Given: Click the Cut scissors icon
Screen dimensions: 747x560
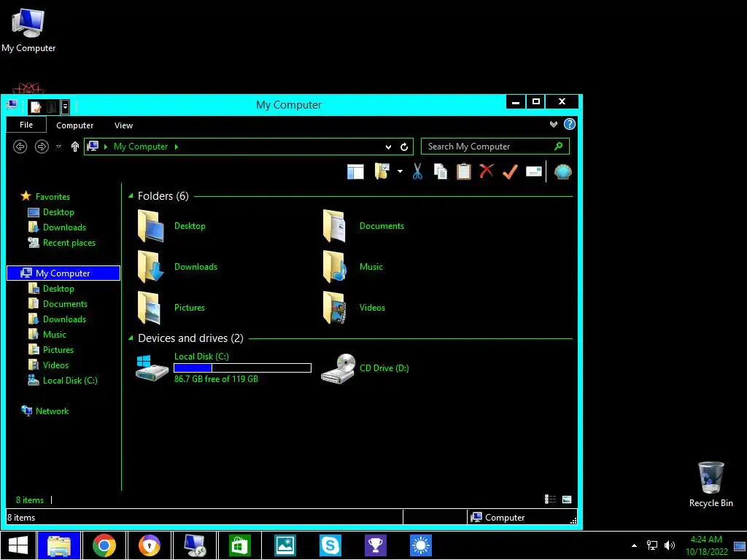Looking at the screenshot, I should tap(417, 171).
